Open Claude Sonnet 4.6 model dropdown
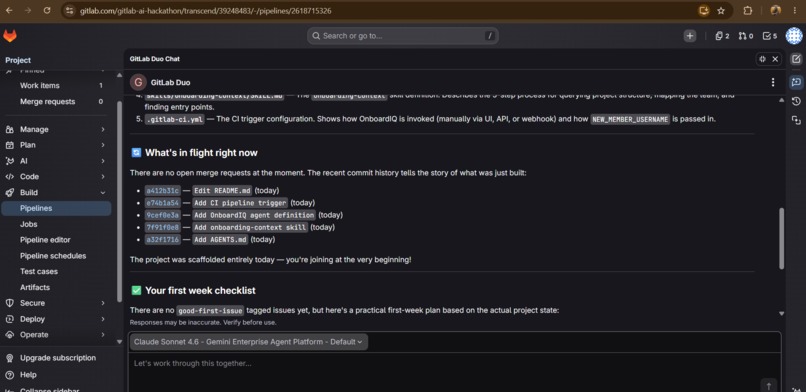 pos(248,342)
